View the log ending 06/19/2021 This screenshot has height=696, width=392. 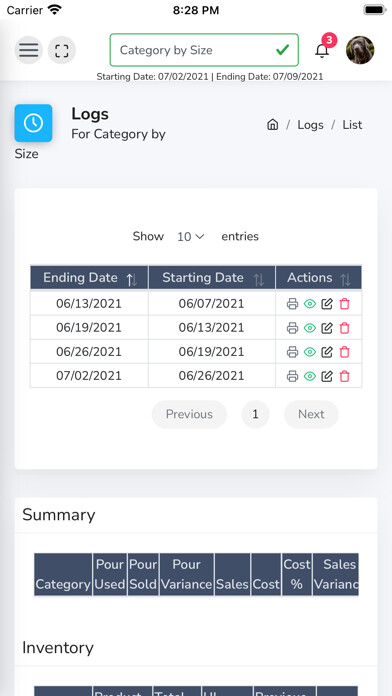310,328
